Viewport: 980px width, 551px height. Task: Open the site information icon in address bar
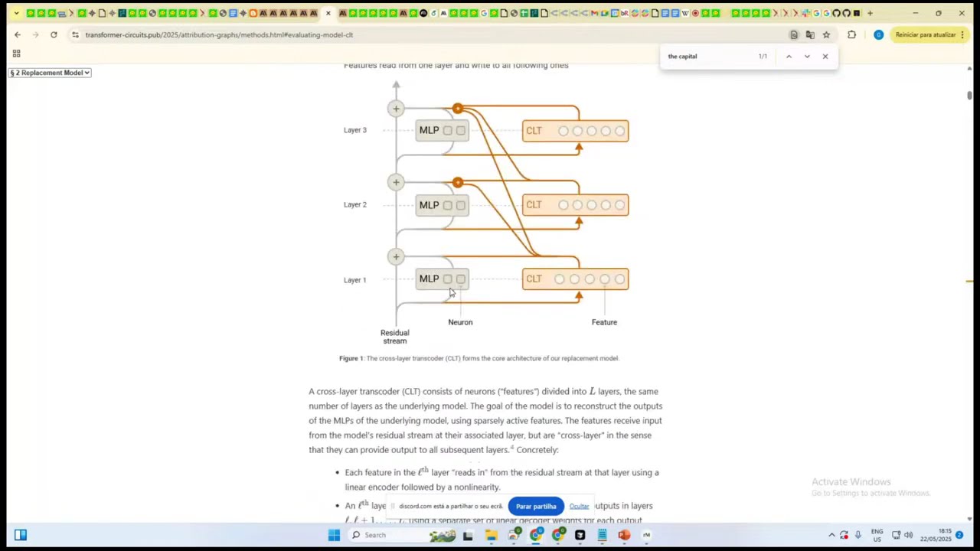[75, 34]
